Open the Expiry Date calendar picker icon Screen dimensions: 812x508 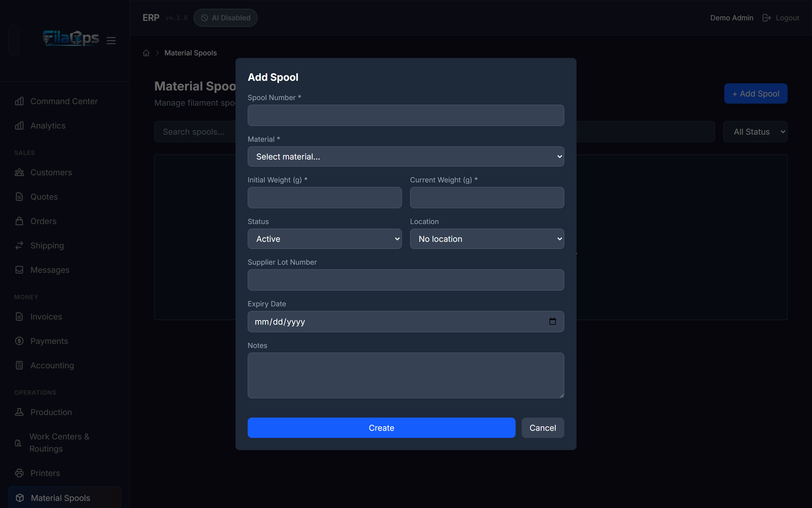pyautogui.click(x=553, y=322)
